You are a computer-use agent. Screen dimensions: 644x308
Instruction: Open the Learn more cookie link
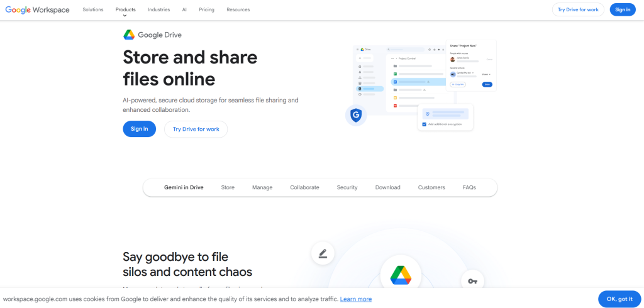coord(356,299)
